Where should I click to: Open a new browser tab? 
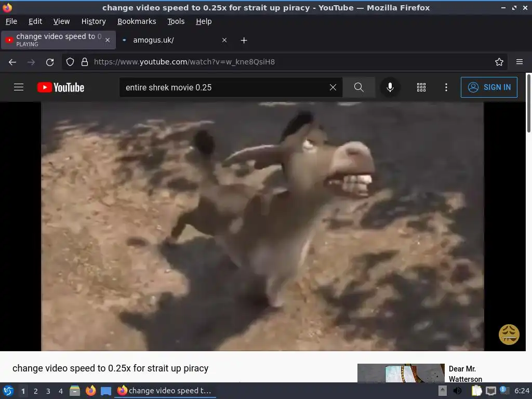tap(244, 41)
